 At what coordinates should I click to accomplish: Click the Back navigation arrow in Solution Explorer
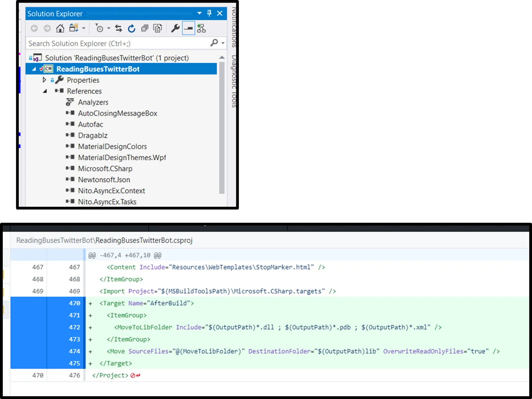click(34, 28)
